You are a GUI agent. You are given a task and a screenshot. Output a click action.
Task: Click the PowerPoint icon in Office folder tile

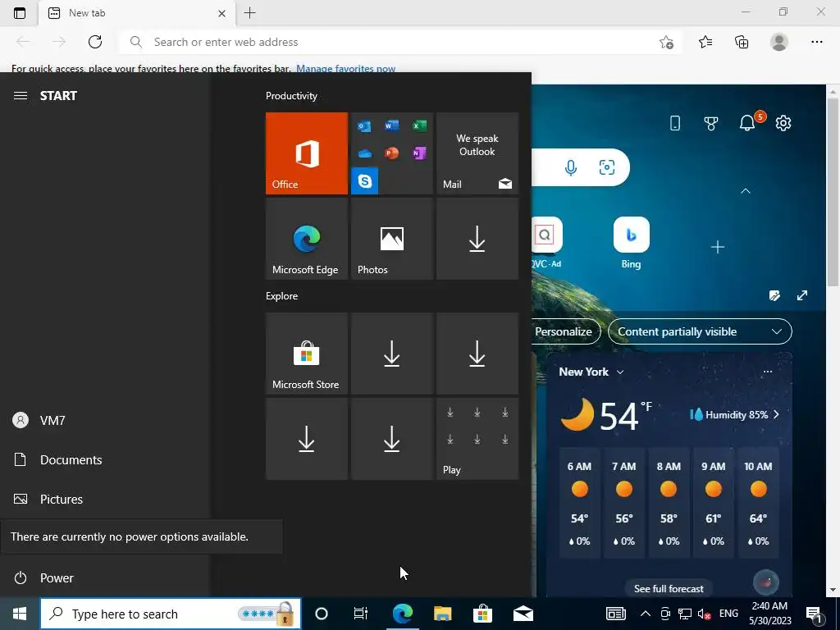tap(391, 153)
